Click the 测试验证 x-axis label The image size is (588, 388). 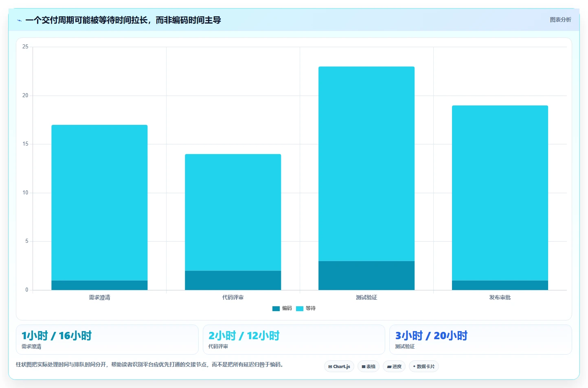click(x=366, y=298)
